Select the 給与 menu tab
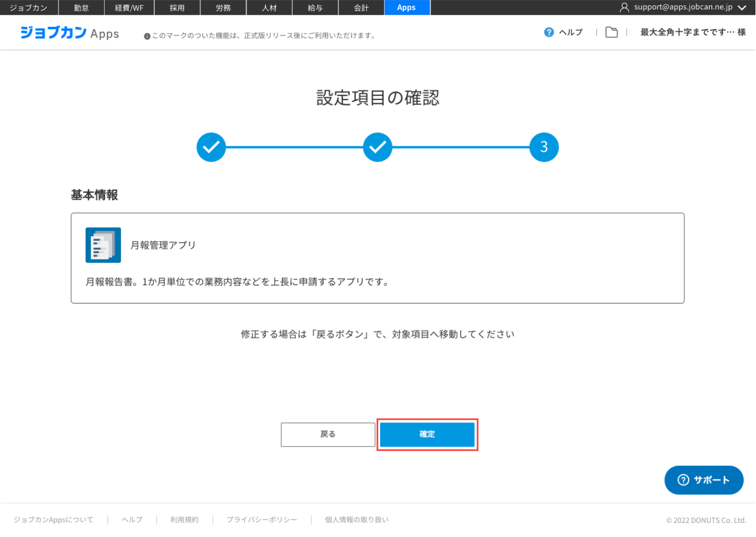Image resolution: width=756 pixels, height=537 pixels. (x=315, y=8)
